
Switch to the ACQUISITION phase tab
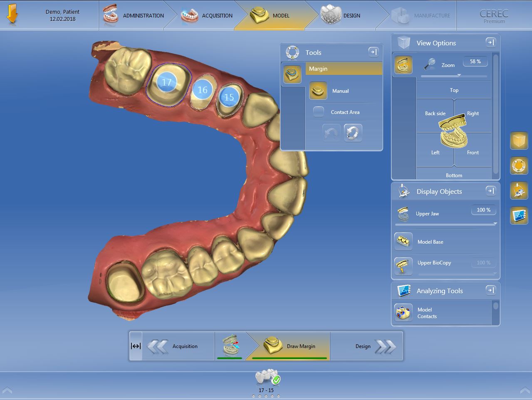coord(207,16)
